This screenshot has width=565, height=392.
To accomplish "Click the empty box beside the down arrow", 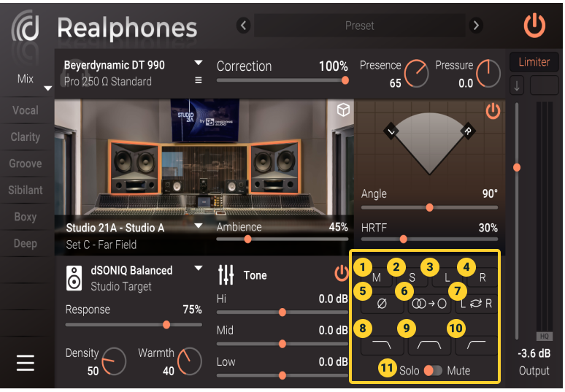I will (x=544, y=85).
